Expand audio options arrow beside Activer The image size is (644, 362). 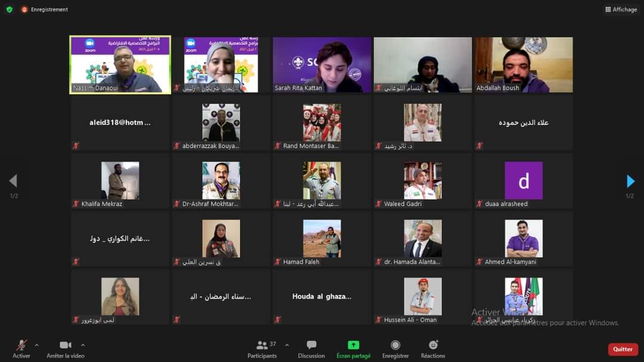[37, 345]
